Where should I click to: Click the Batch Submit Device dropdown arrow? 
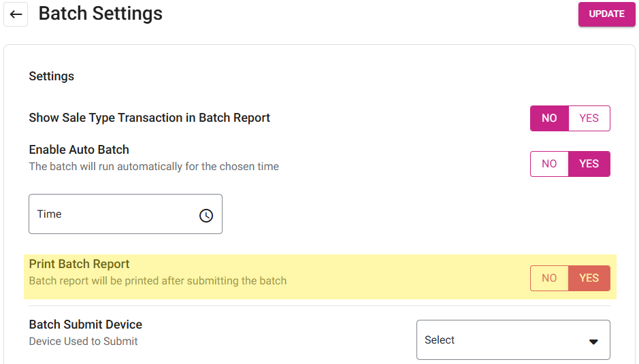click(593, 342)
